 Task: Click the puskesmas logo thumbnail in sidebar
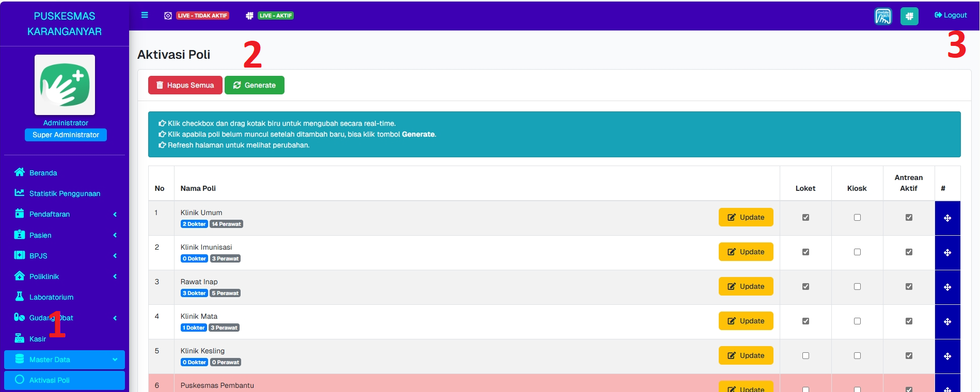65,85
